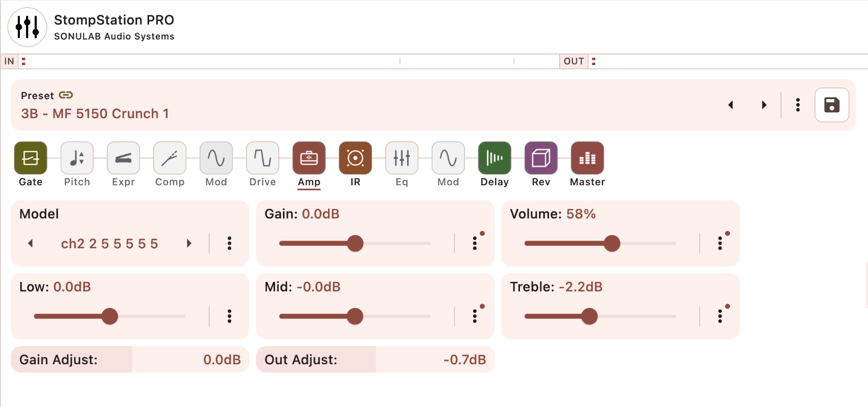Toggle the preset link icon
The height and width of the screenshot is (407, 868).
(x=66, y=95)
